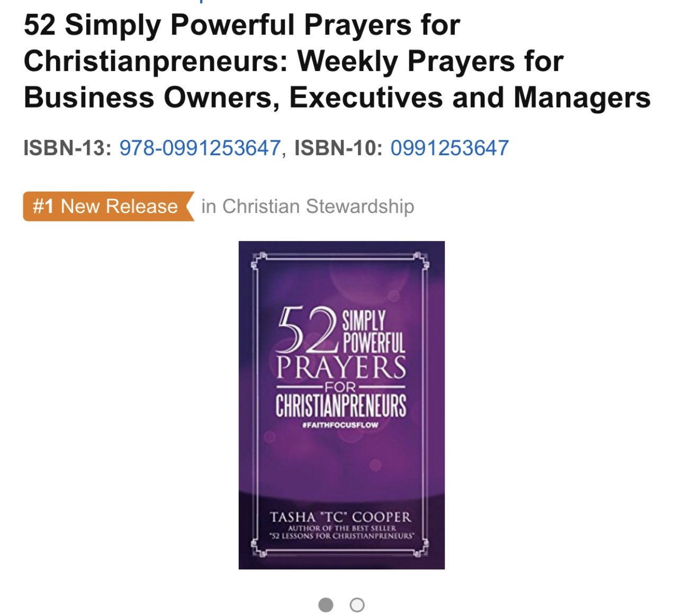The width and height of the screenshot is (683, 616).
Task: Click the 52 Simply Powerful Prayers title heading
Action: 337,61
